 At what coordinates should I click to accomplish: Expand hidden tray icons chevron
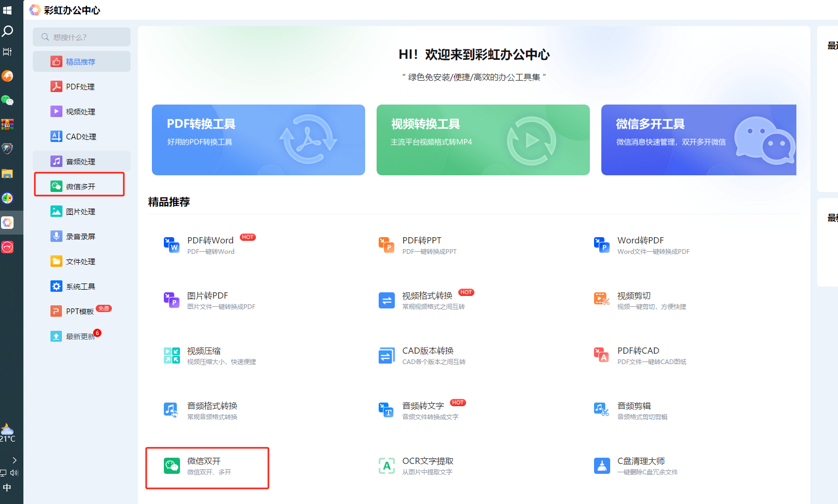[15, 460]
